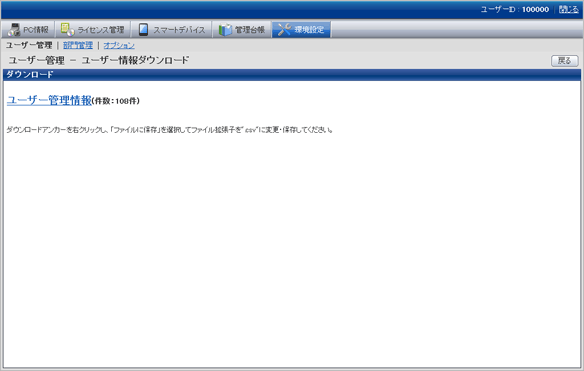Select the 環境設定 tab
The height and width of the screenshot is (371, 584).
[x=301, y=29]
